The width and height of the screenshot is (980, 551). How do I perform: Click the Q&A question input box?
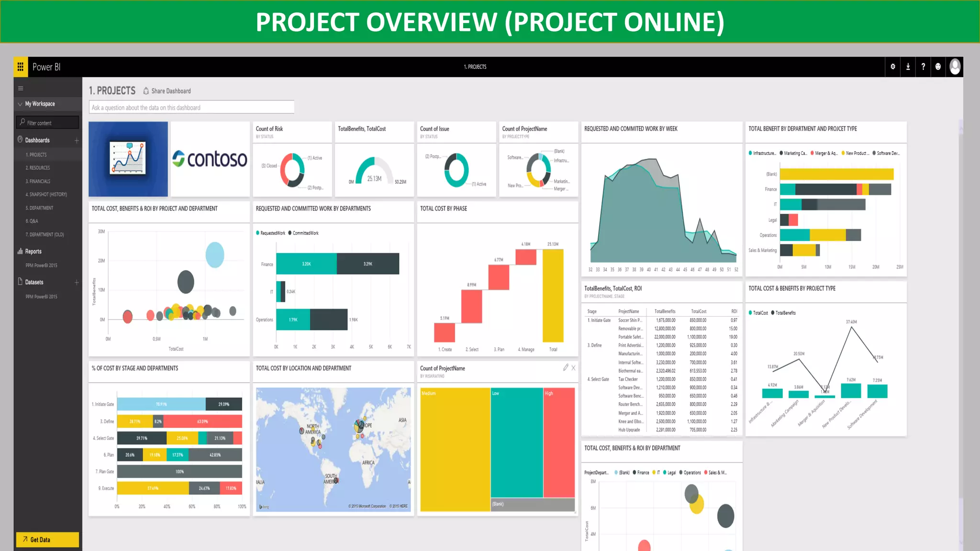tap(191, 108)
